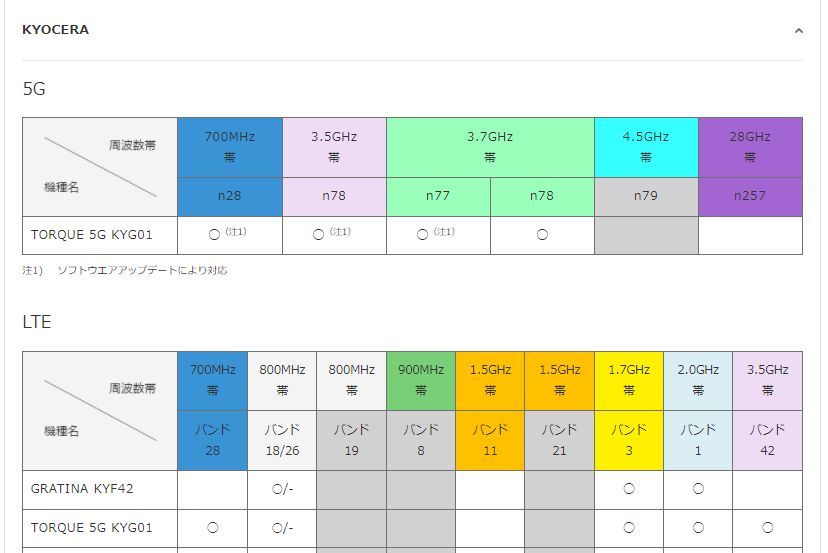Select the バンド 3 cell
Screen dimensions: 828x553
coord(629,440)
